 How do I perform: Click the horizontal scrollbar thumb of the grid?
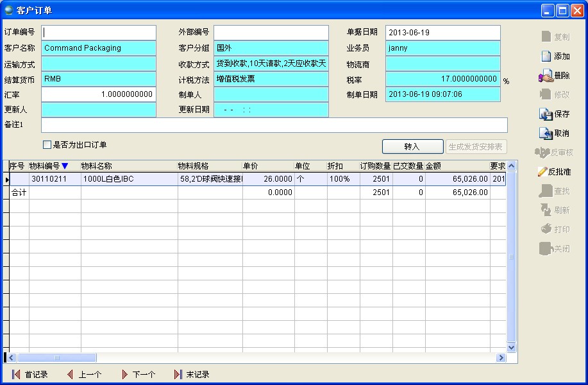click(56, 357)
